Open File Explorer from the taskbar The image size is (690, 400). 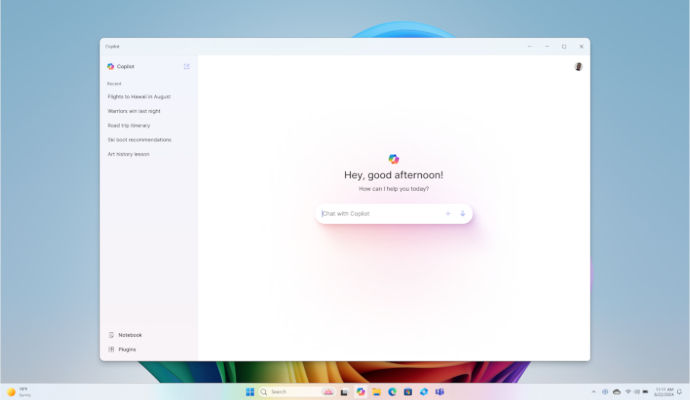[x=376, y=392]
